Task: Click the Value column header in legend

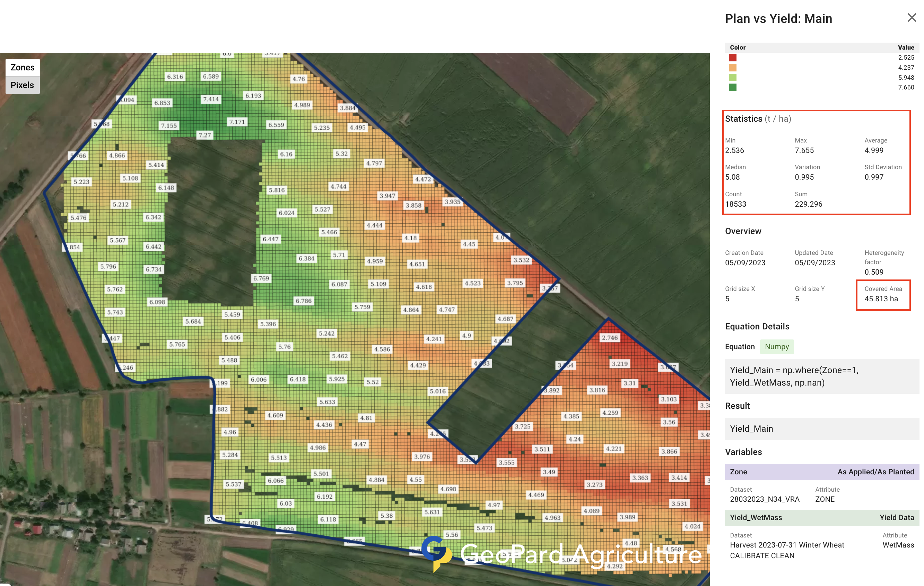Action: coord(906,47)
